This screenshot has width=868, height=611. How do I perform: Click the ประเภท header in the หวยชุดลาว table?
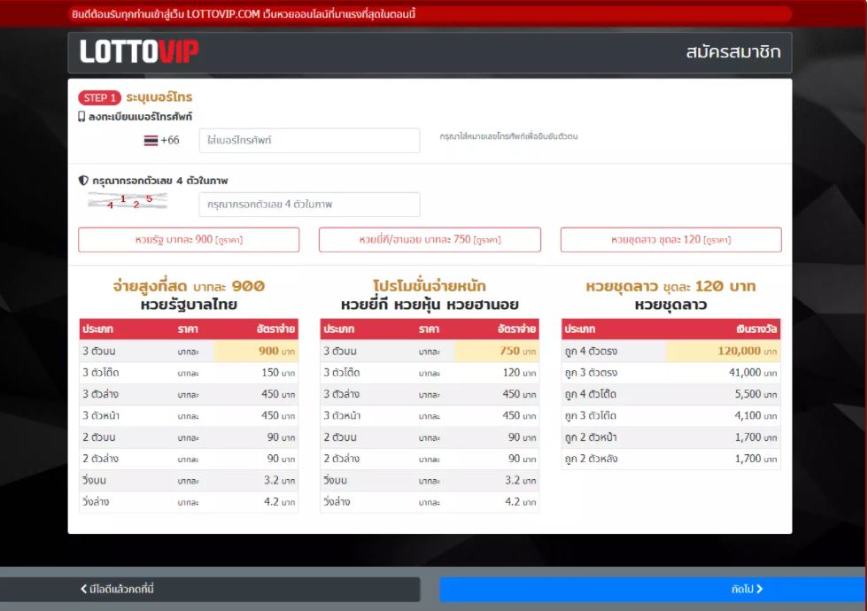(x=579, y=329)
